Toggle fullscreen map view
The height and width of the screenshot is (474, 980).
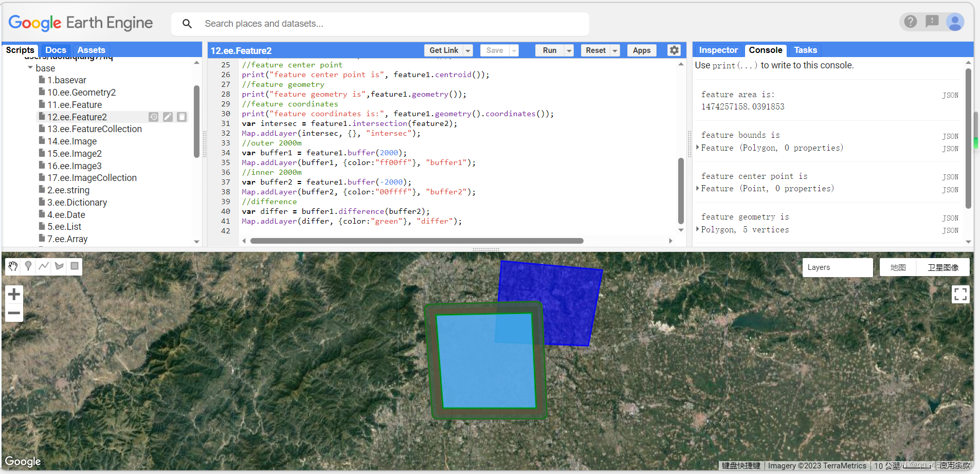click(960, 294)
